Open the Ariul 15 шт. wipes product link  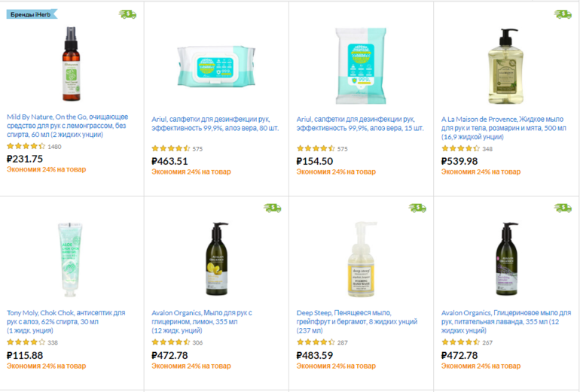coord(356,124)
